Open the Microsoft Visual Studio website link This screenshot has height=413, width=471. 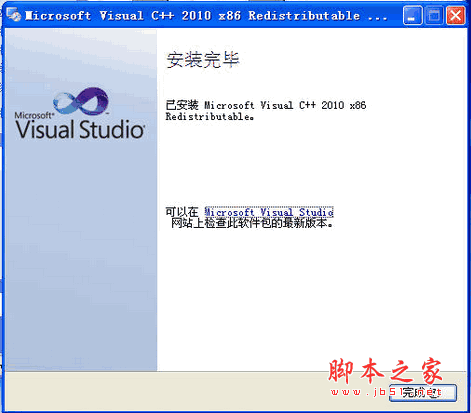[269, 212]
